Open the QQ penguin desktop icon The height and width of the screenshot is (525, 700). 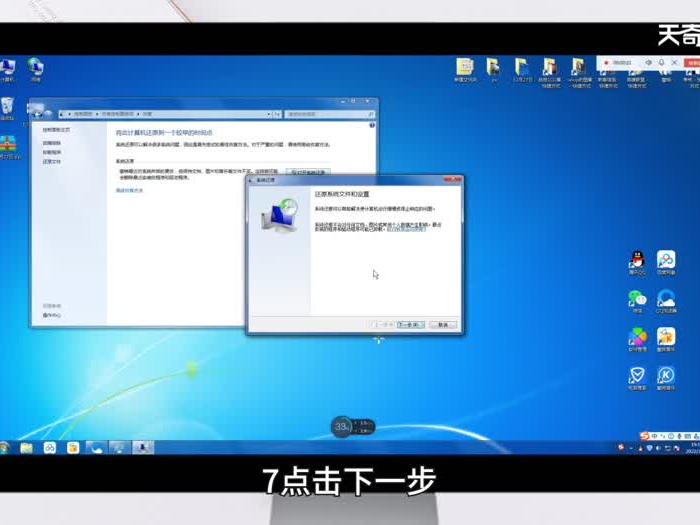[x=638, y=262]
